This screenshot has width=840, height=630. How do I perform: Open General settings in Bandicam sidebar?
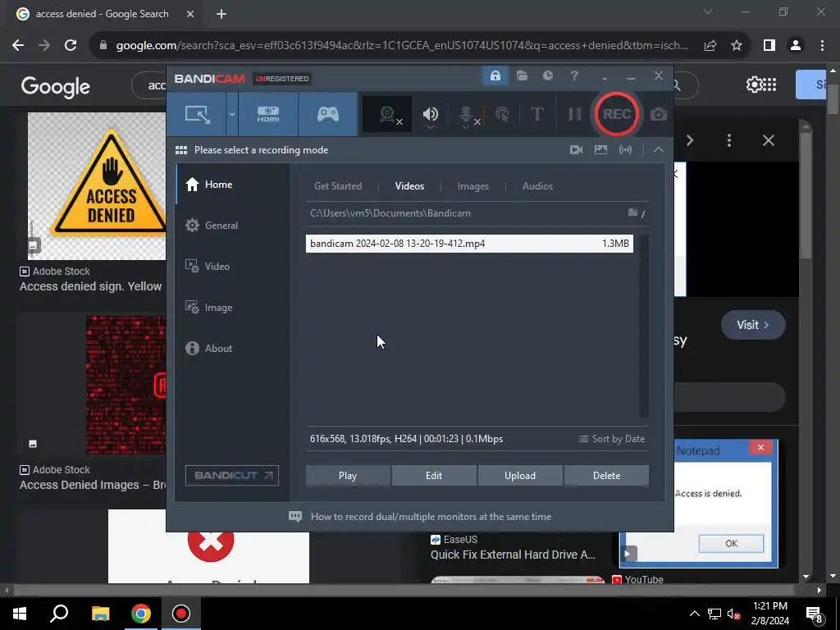(x=232, y=226)
